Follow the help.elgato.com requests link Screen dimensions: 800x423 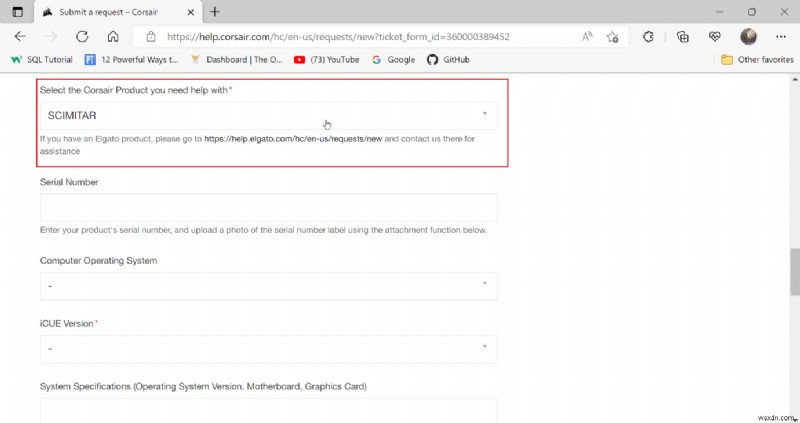click(293, 139)
